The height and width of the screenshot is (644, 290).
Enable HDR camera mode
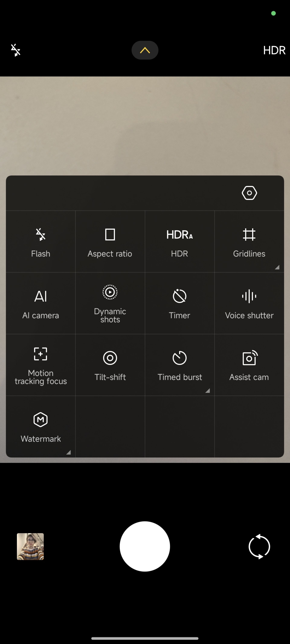click(179, 241)
